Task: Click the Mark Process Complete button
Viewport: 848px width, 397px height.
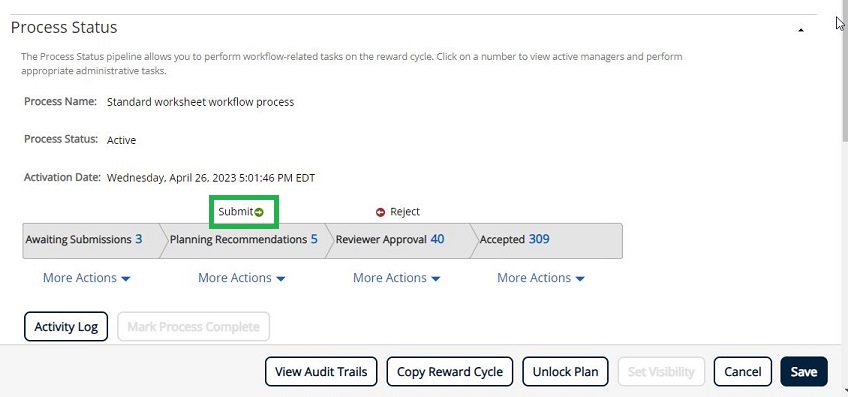Action: [x=193, y=327]
